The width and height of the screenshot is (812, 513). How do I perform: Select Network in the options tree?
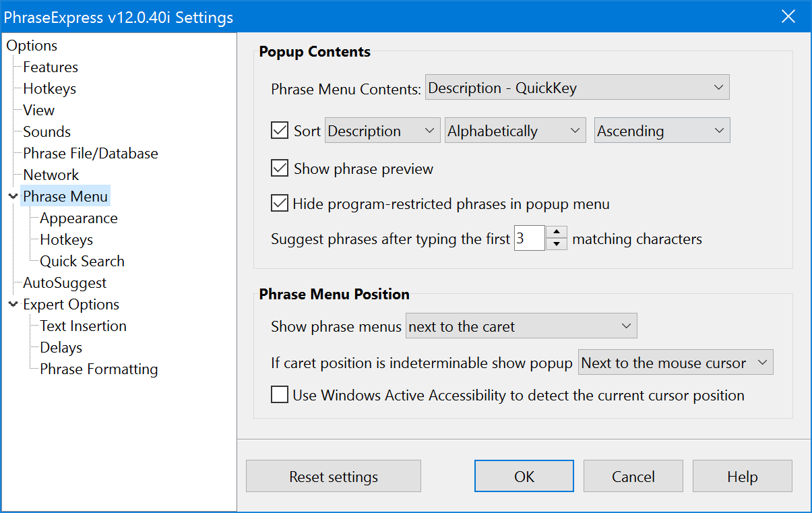pyautogui.click(x=51, y=175)
